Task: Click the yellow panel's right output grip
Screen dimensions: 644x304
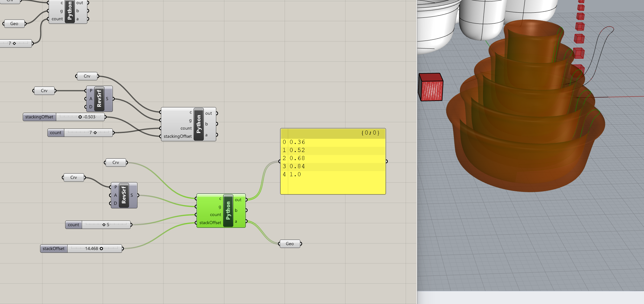Action: [387, 161]
